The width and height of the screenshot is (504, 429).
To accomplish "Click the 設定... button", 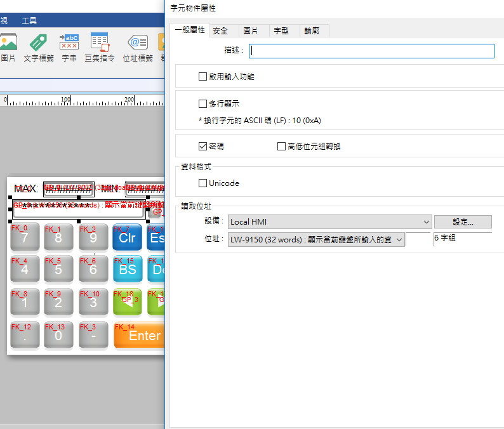I will 463,221.
